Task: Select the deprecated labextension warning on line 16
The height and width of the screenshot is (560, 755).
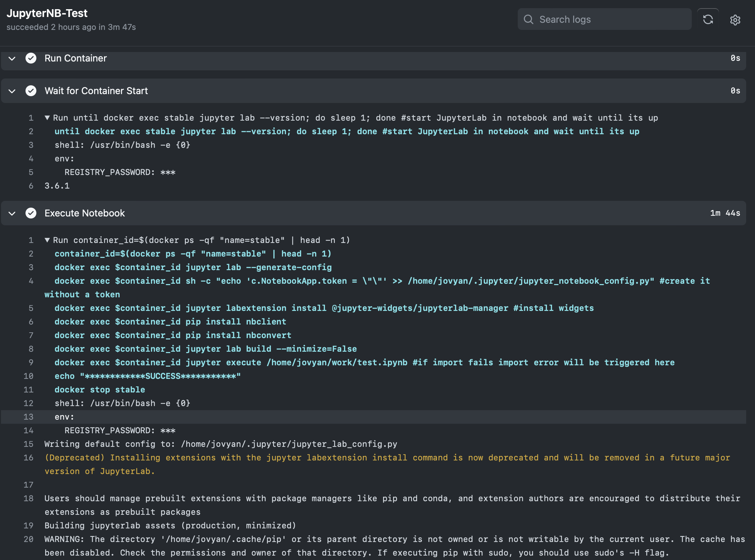Action: [x=29, y=458]
